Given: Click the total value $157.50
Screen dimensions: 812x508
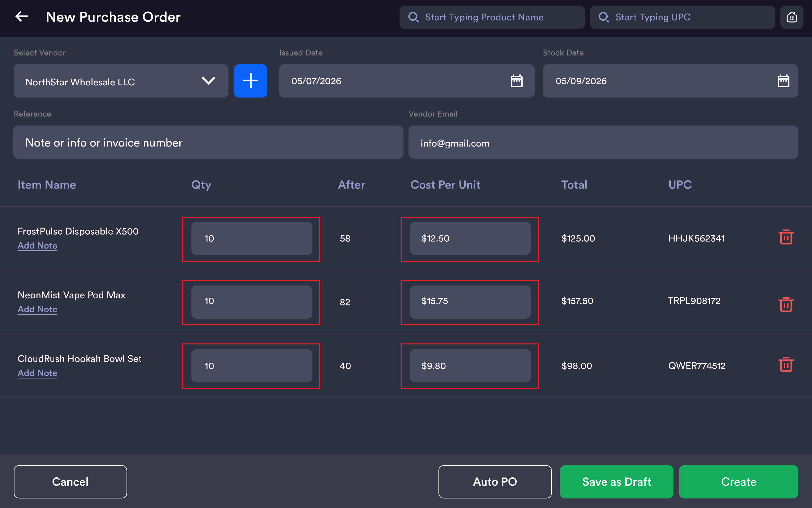Looking at the screenshot, I should [577, 301].
